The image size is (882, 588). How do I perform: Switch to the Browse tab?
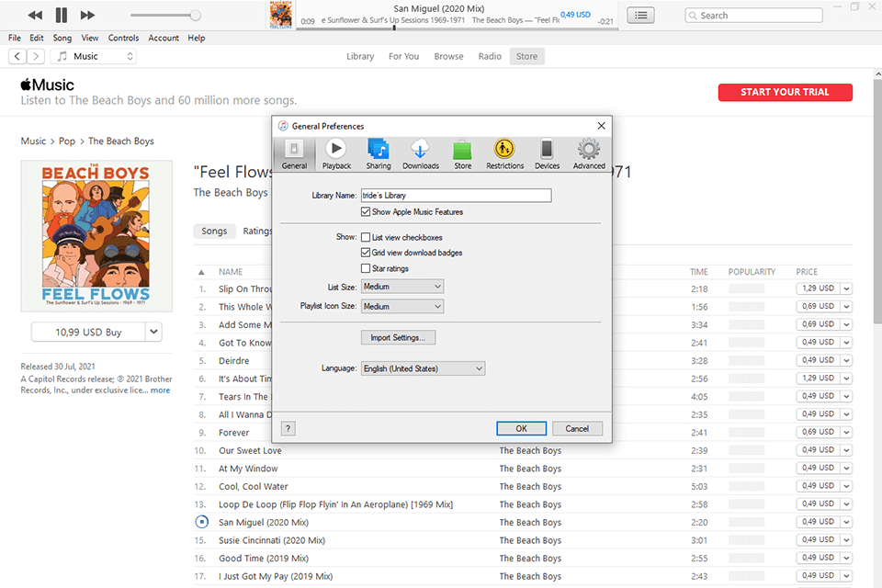(449, 56)
